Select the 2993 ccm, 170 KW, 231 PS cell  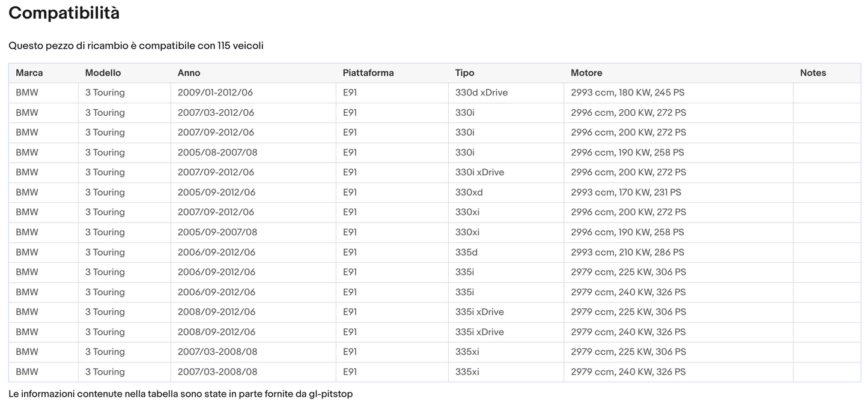(625, 192)
